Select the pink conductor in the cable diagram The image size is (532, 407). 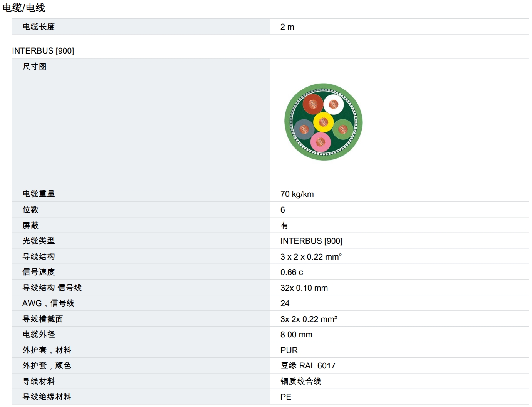pos(320,142)
